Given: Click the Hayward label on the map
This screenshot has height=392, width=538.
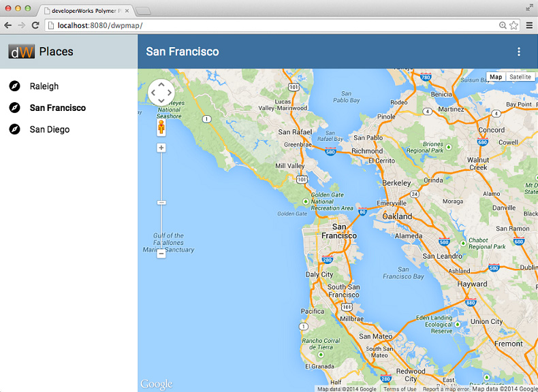Looking at the screenshot, I should (472, 284).
